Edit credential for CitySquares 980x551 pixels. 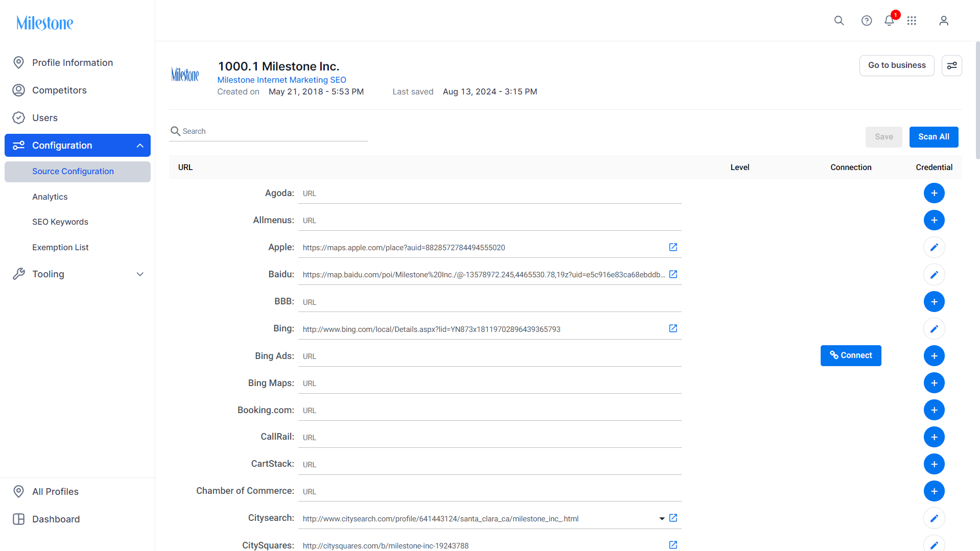click(x=934, y=543)
